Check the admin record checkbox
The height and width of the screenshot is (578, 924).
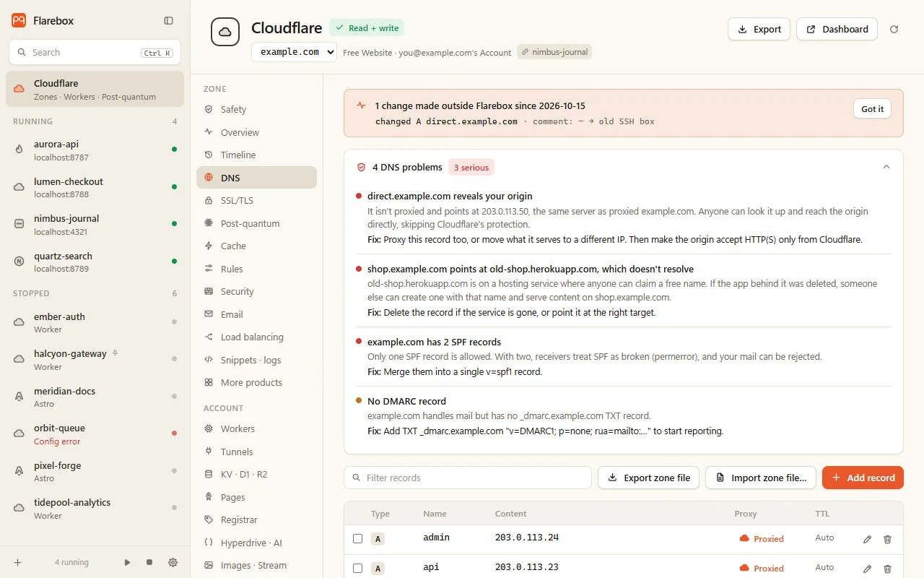pos(357,538)
